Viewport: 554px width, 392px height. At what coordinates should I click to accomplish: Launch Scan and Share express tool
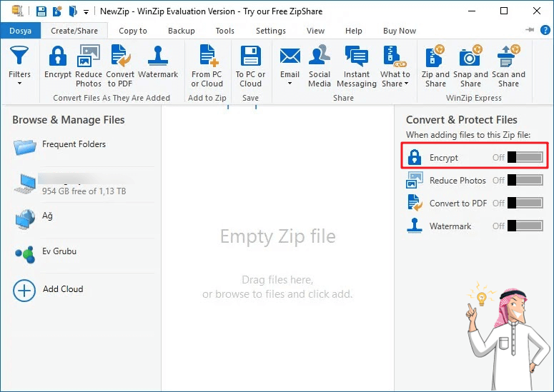(508, 66)
